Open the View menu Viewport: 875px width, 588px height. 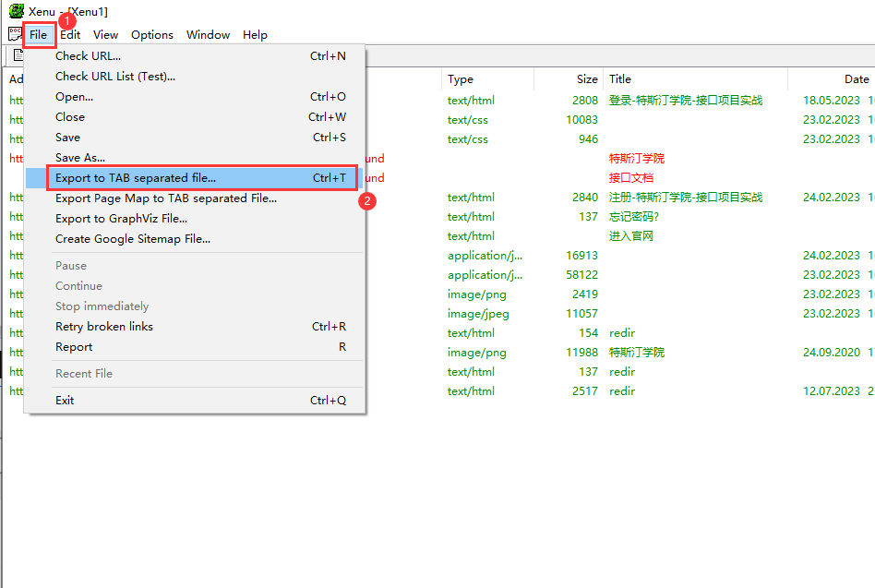tap(105, 34)
